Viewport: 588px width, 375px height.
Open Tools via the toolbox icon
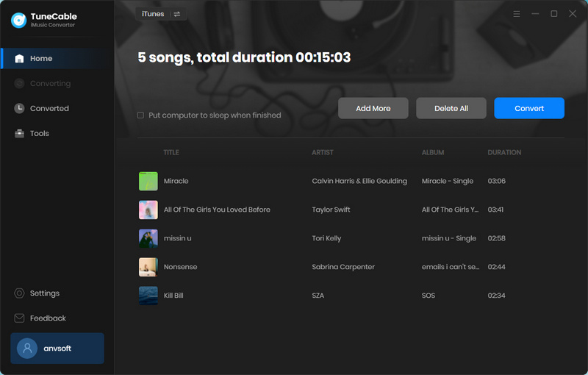[19, 134]
